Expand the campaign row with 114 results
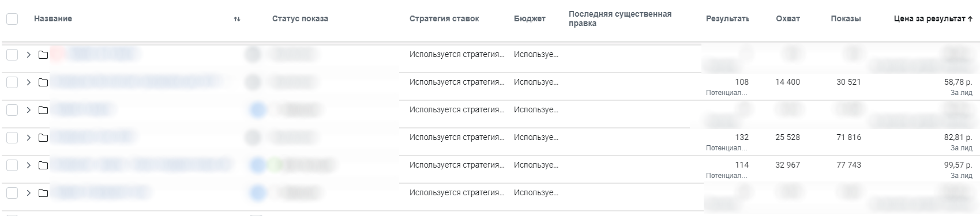The height and width of the screenshot is (216, 980). pyautogui.click(x=28, y=165)
